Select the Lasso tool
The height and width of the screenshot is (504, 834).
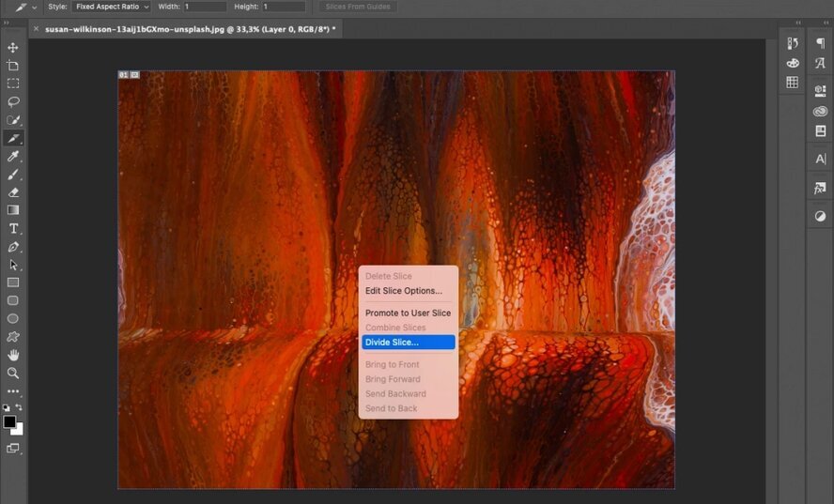[x=13, y=101]
